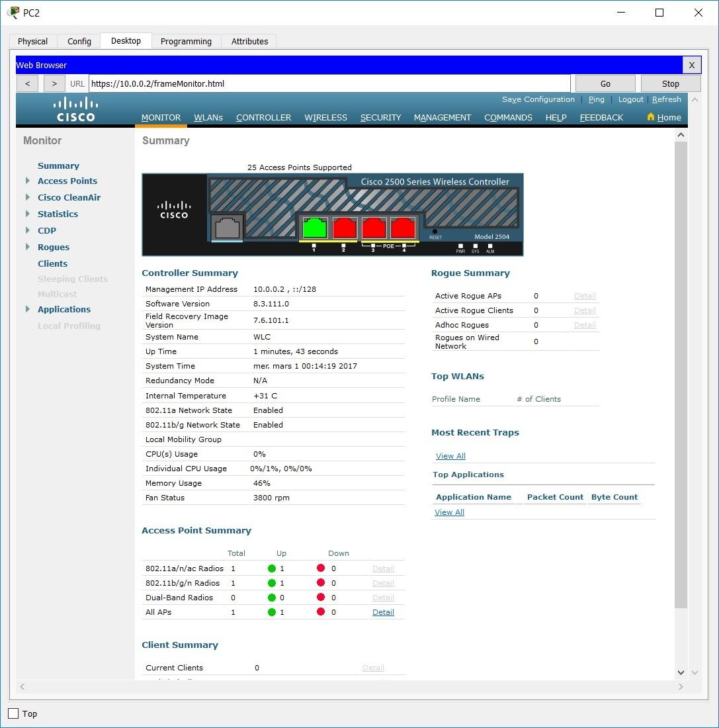This screenshot has width=719, height=728.
Task: Toggle the Top checkbox
Action: coord(13,713)
